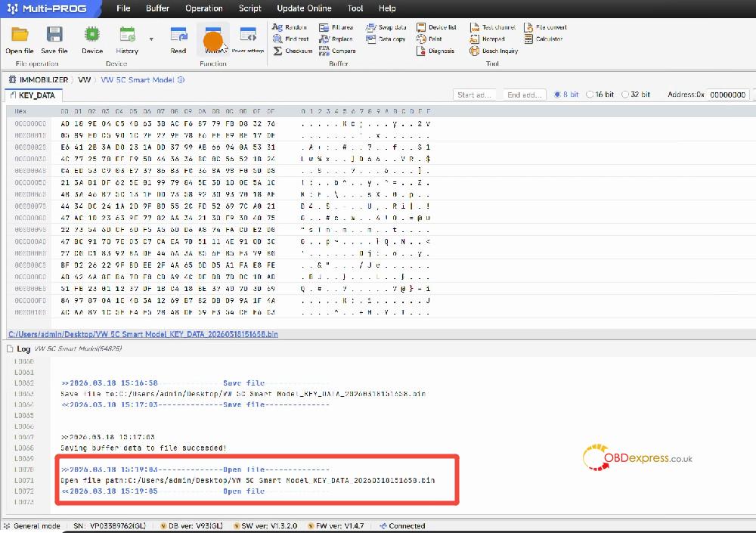Click the info icon beside VW 5C Smart Model
756x533 pixels.
(x=181, y=79)
